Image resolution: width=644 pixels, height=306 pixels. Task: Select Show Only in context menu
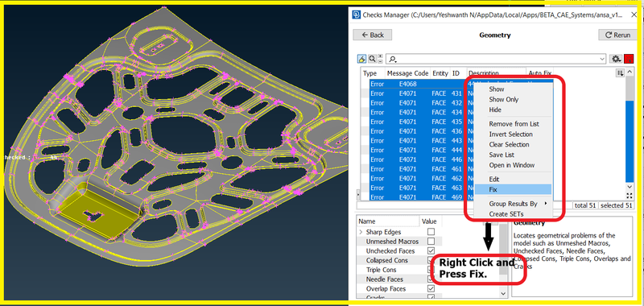[x=504, y=99]
